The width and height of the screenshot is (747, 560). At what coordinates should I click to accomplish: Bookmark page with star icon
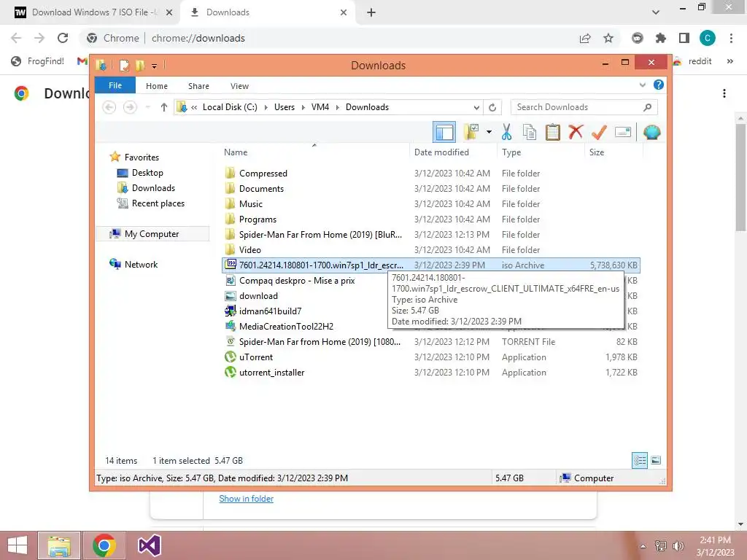coord(608,38)
